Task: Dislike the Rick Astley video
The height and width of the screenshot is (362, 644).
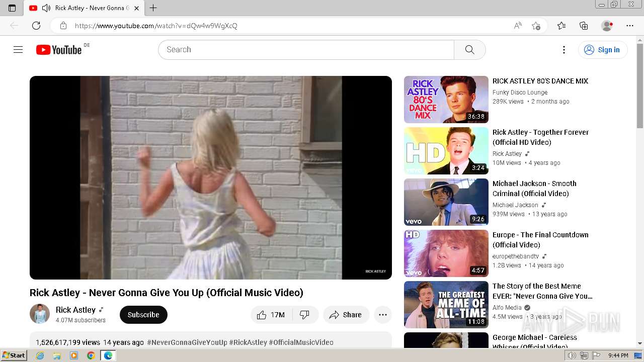Action: tap(305, 315)
